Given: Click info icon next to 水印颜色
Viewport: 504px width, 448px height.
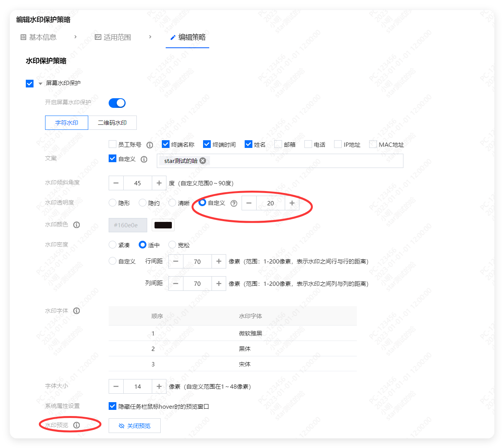Looking at the screenshot, I should (x=77, y=225).
